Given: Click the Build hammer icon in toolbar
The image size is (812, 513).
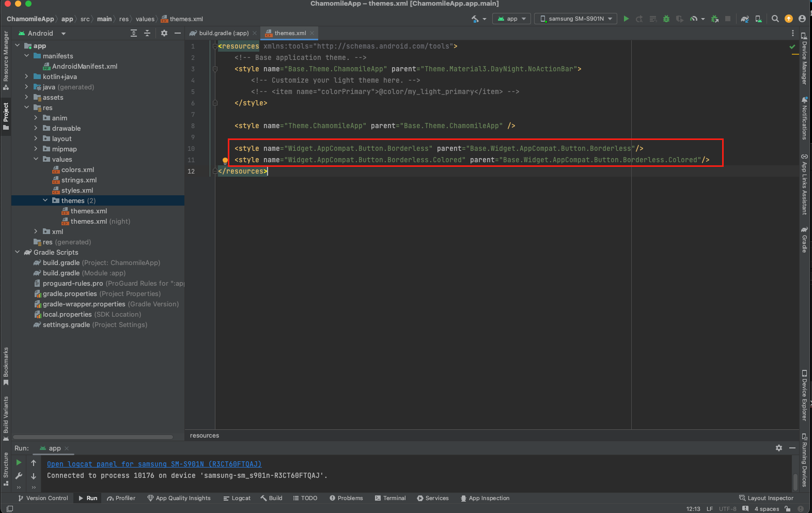Looking at the screenshot, I should (475, 19).
